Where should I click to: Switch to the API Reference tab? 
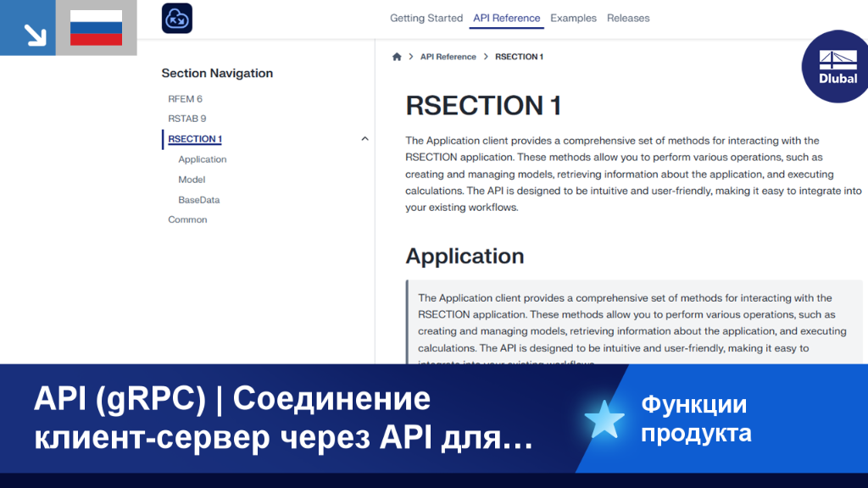[x=507, y=19]
